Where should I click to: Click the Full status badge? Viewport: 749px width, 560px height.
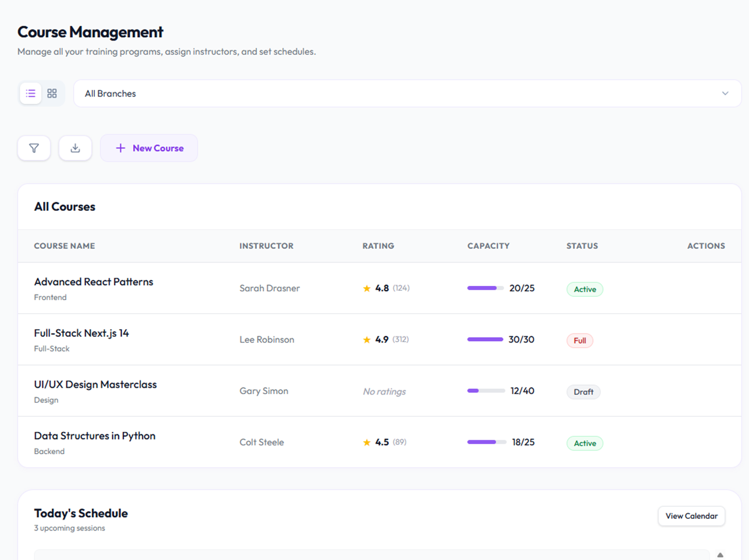coord(580,341)
